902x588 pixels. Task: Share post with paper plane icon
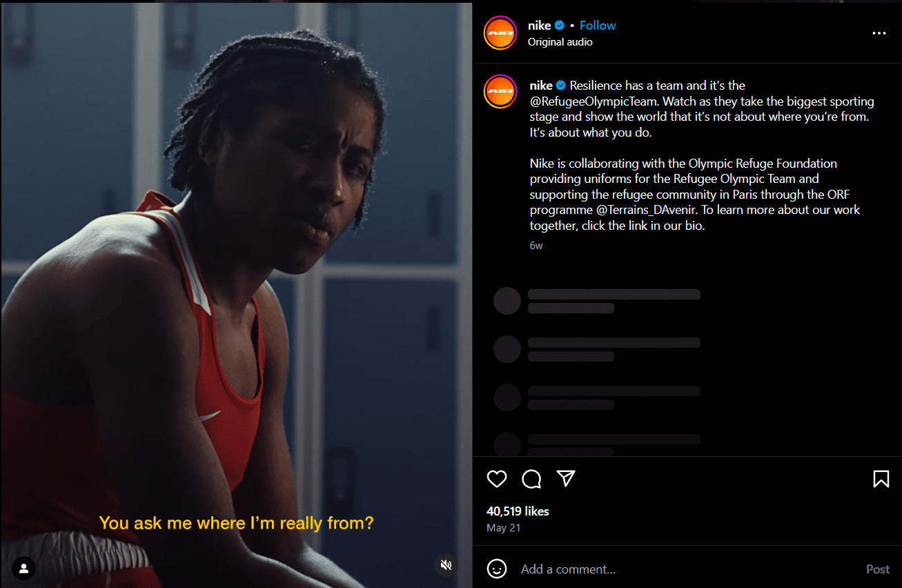[566, 479]
